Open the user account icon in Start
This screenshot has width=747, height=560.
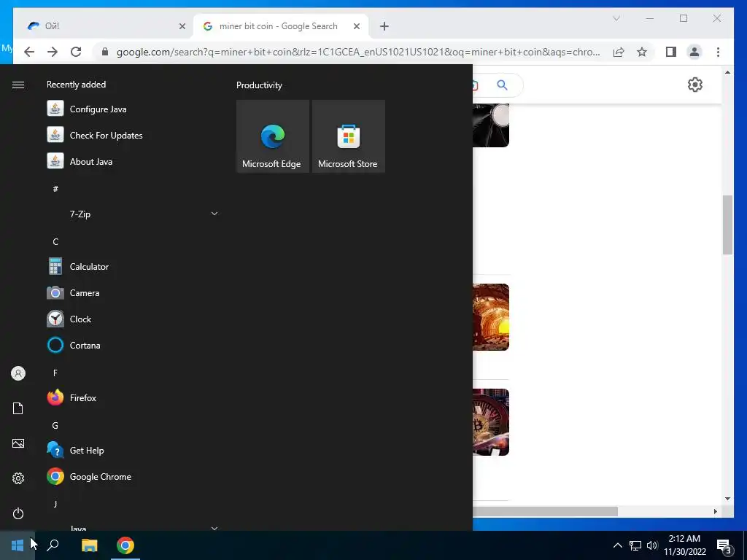point(18,373)
